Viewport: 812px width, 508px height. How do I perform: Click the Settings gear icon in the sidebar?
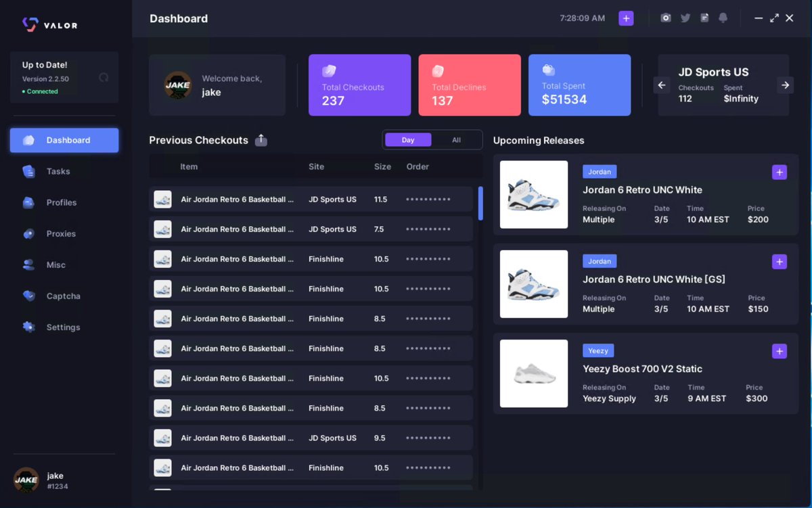click(28, 327)
